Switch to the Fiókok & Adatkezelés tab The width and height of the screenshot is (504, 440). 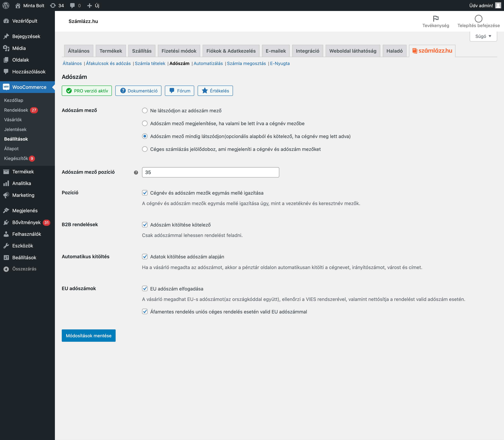pos(231,51)
